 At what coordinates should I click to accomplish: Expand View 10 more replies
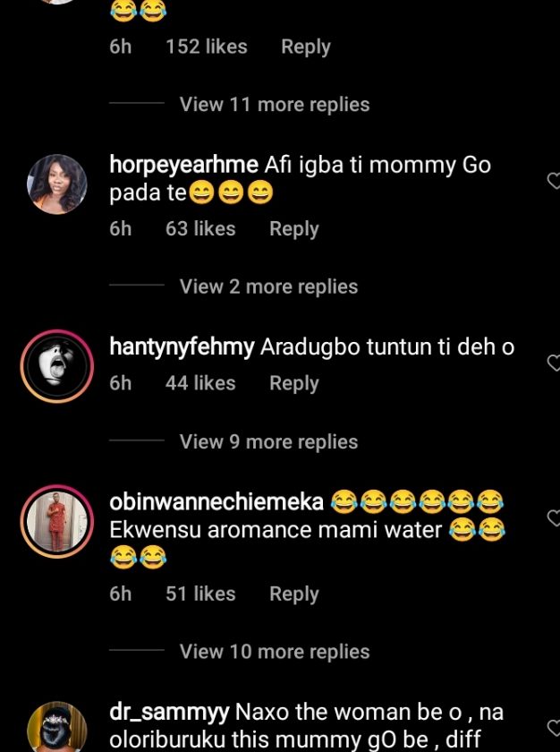pos(274,652)
